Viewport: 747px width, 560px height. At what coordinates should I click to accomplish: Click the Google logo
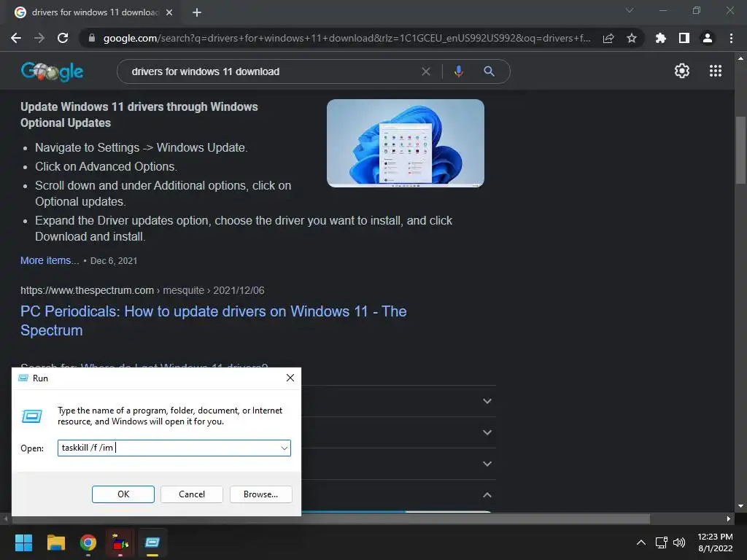(x=52, y=71)
